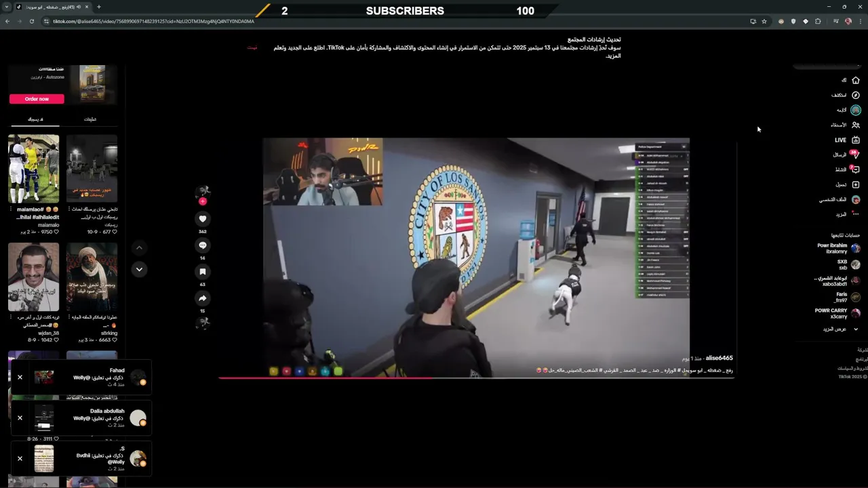Dismiss the S. Bvdhii mention notification

coord(20,458)
